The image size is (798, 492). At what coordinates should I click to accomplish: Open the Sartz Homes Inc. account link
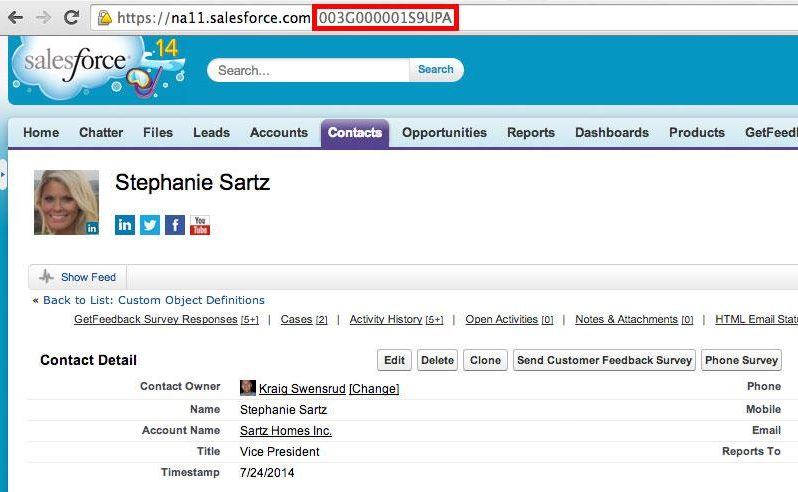point(286,430)
